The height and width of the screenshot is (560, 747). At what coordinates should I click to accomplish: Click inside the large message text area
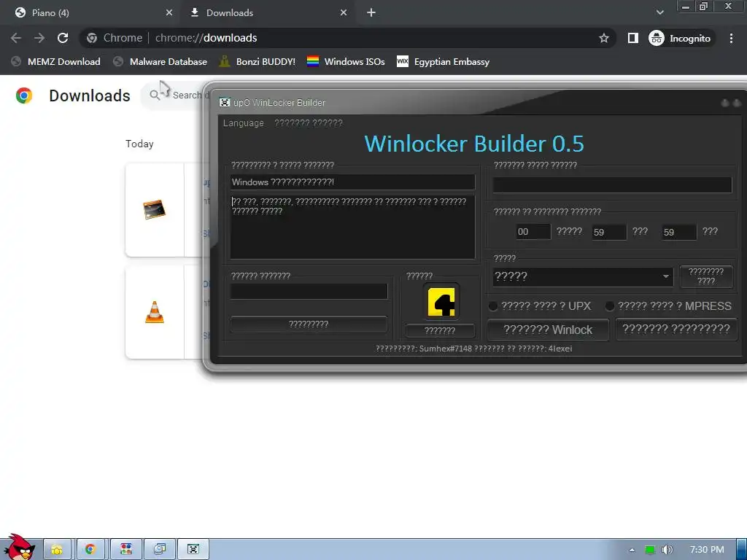coord(352,227)
